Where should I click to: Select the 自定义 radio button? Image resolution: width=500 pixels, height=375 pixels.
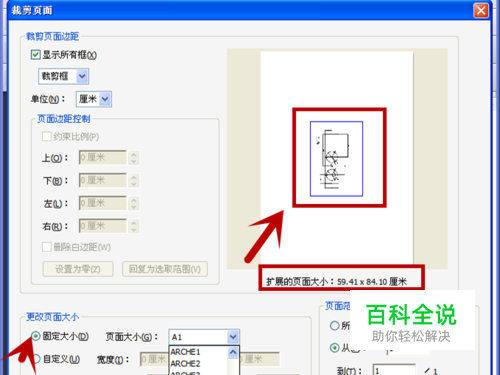(x=36, y=359)
